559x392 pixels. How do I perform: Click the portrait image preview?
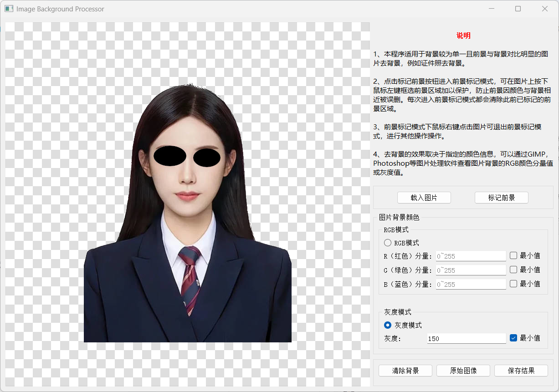(x=188, y=205)
